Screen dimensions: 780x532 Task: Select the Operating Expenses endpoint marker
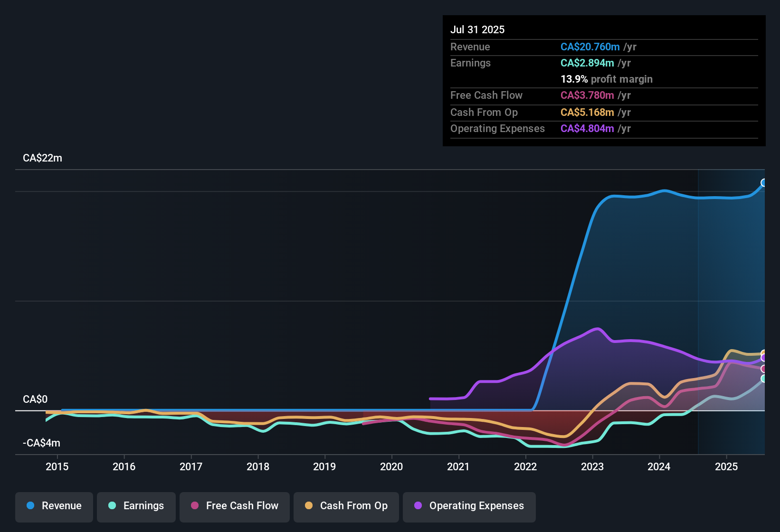pyautogui.click(x=763, y=358)
